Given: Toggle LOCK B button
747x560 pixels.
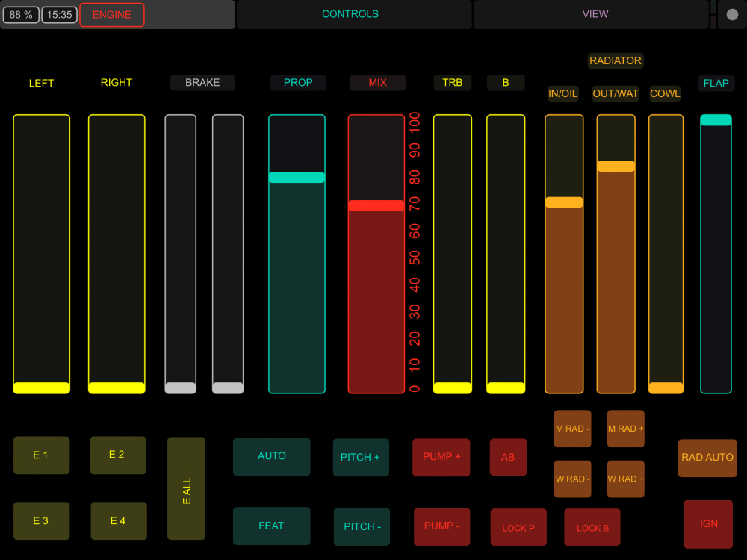Looking at the screenshot, I should [x=592, y=528].
